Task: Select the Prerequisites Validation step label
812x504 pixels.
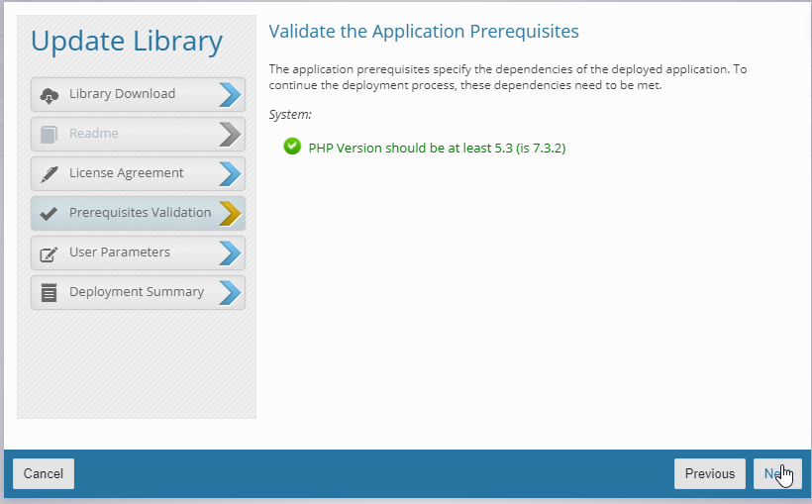Action: (140, 213)
